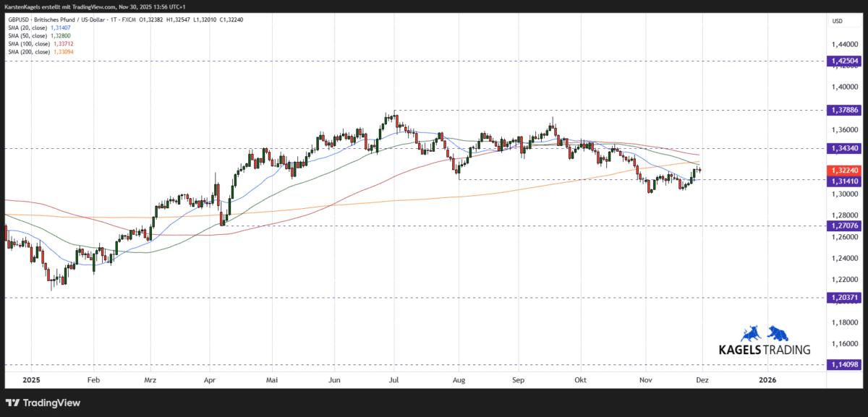Click the TradingView icon bottom left
The height and width of the screenshot is (417, 868).
coord(11,403)
